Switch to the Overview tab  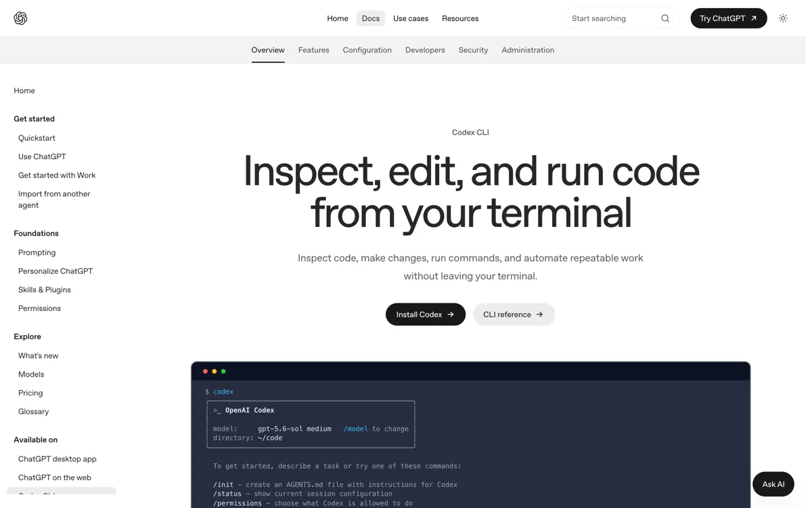point(268,50)
